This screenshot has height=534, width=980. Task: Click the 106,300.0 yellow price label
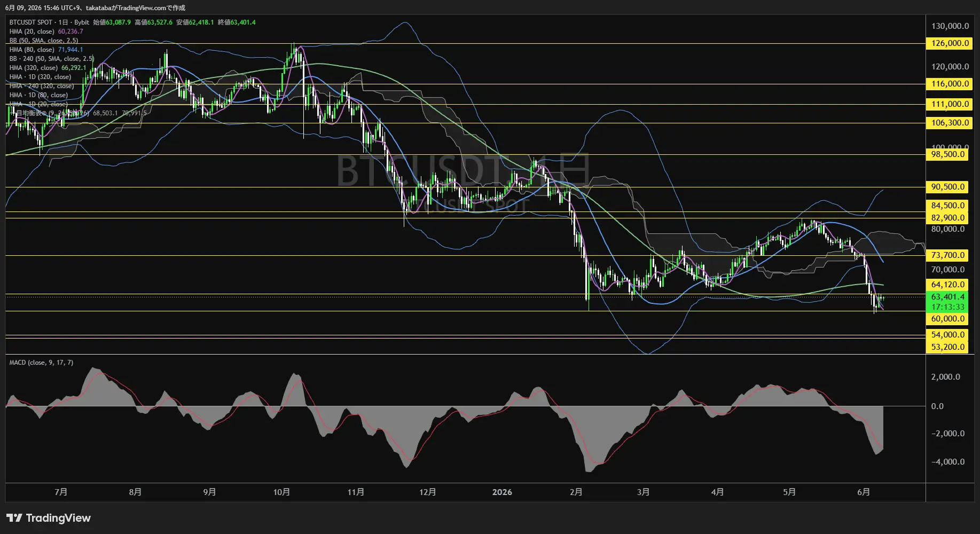950,123
